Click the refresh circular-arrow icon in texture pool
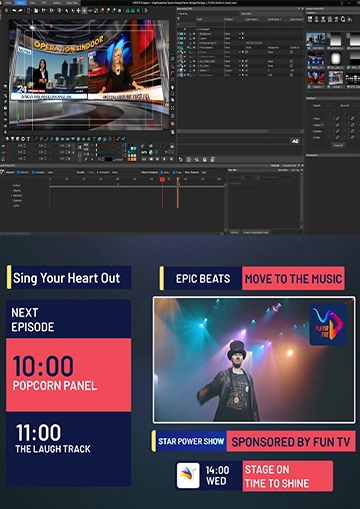 coord(343,19)
